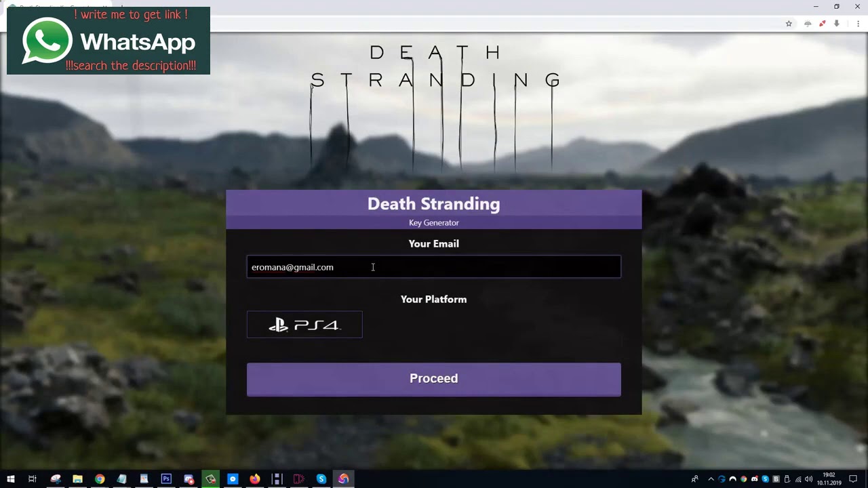Open File Explorer from the taskbar

point(77,479)
